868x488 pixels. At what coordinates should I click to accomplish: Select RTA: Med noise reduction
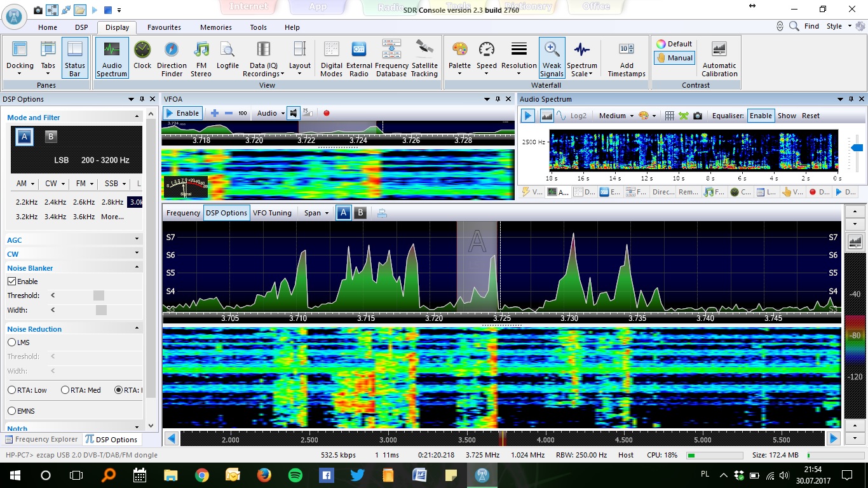65,390
